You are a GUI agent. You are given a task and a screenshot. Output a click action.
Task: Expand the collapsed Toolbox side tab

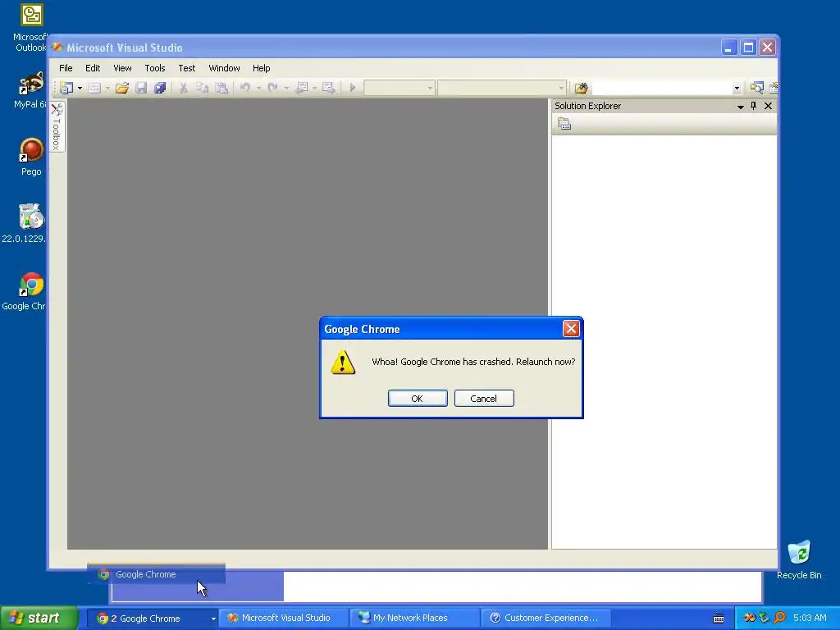click(57, 126)
